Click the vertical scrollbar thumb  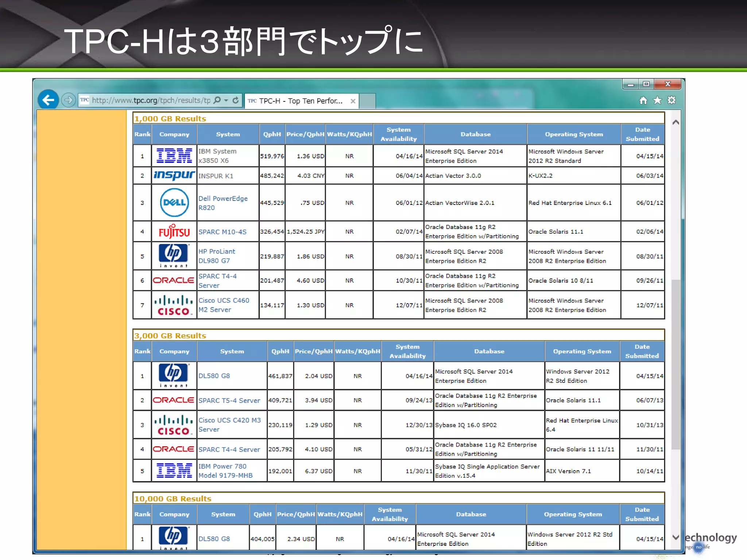click(x=676, y=365)
